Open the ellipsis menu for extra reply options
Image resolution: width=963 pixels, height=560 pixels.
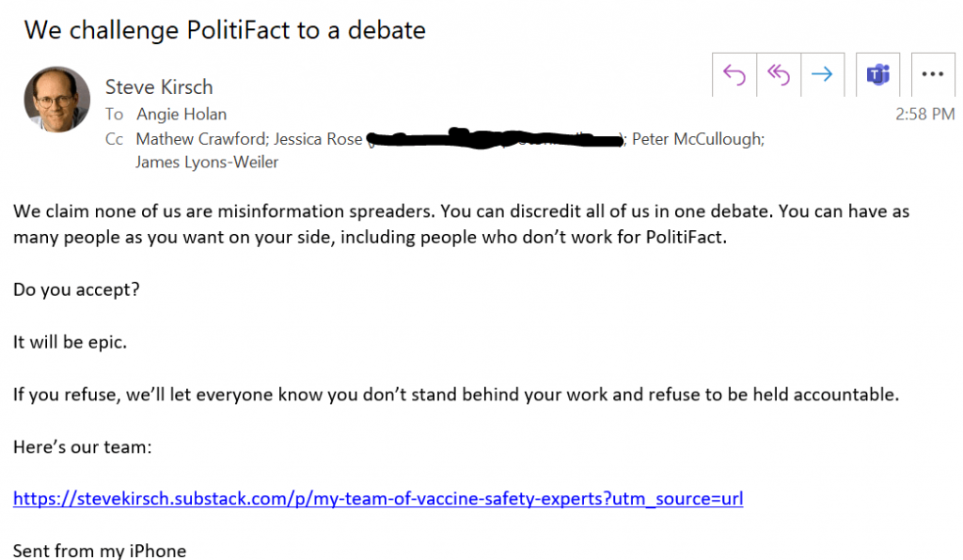pyautogui.click(x=932, y=73)
